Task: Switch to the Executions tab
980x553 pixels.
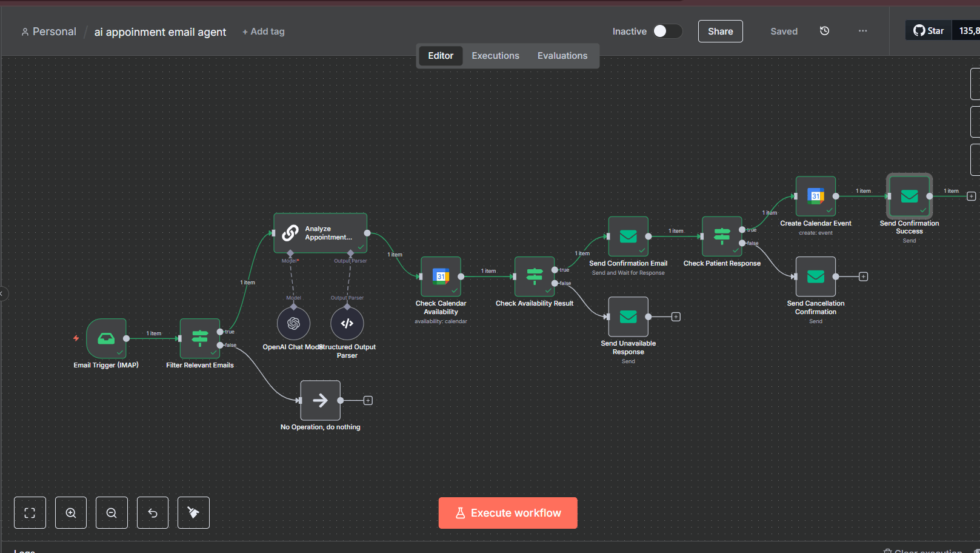Action: pos(495,56)
